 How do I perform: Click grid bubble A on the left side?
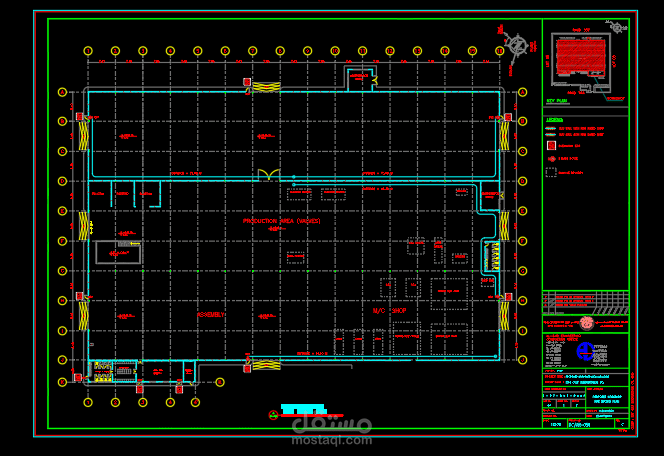[x=62, y=92]
